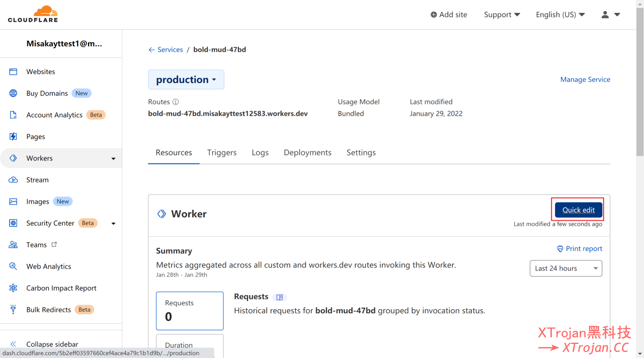Open the Websites sidebar icon
The width and height of the screenshot is (644, 358).
(14, 72)
